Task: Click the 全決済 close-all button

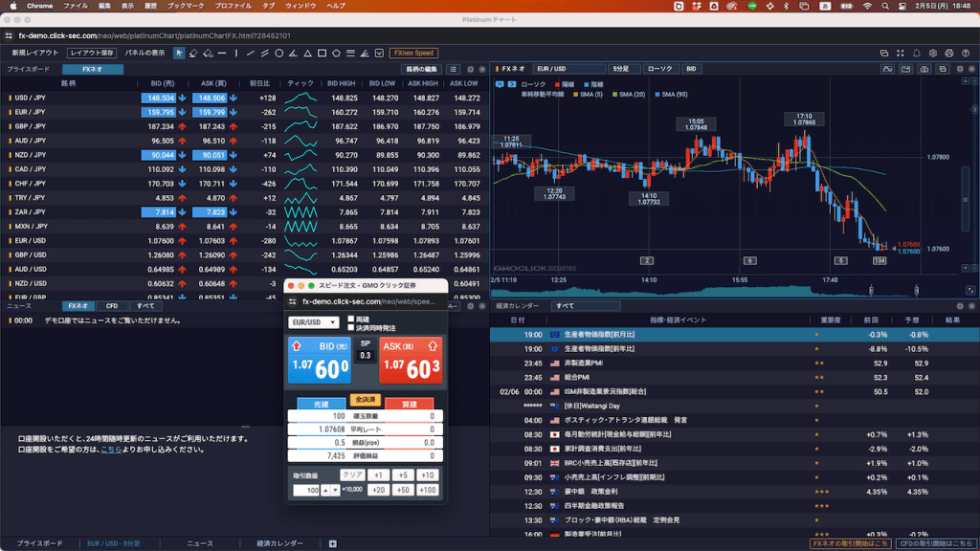Action: pos(365,400)
